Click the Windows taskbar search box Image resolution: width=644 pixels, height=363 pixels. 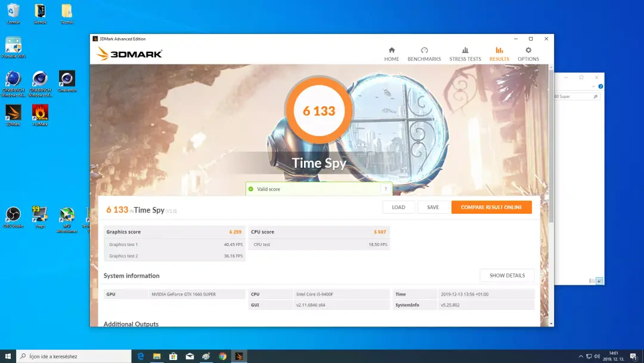(74, 356)
